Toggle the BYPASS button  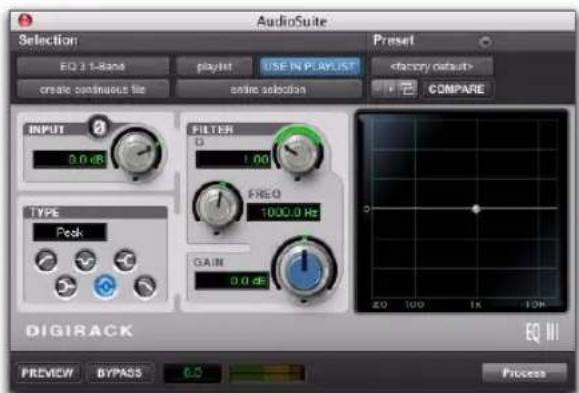pyautogui.click(x=119, y=373)
